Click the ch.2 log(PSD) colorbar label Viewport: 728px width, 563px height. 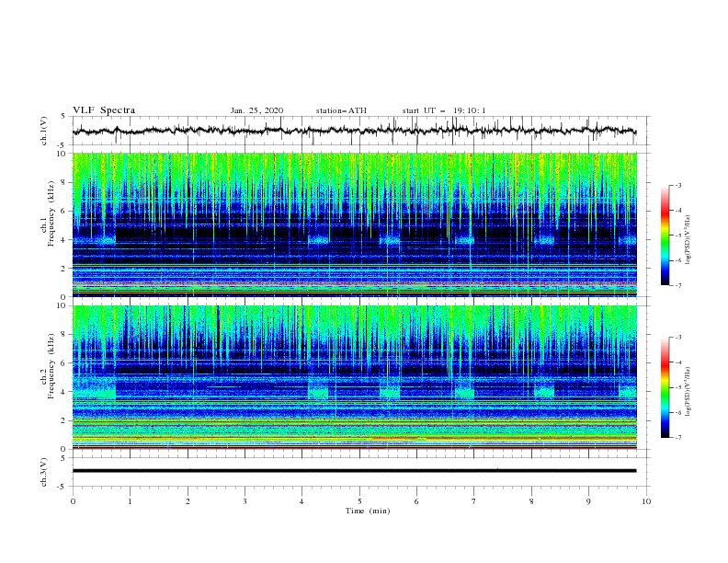[688, 392]
